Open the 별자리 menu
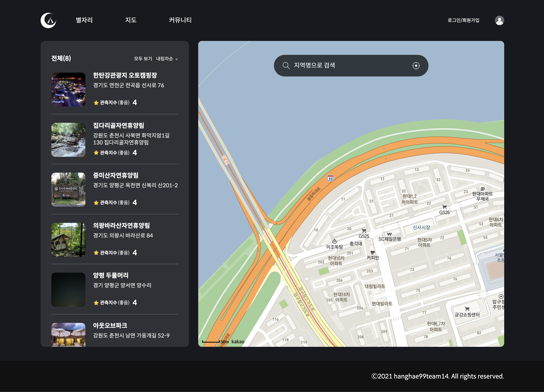The image size is (544, 392). [84, 20]
